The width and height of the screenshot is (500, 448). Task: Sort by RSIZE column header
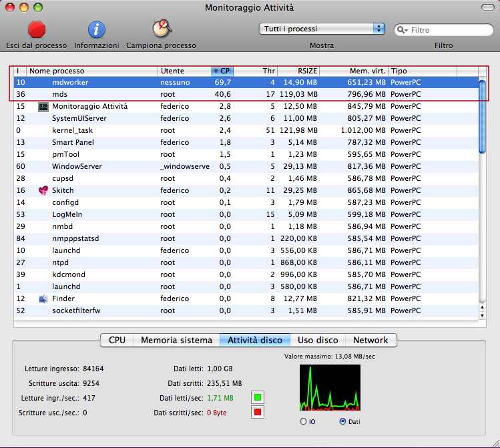[x=298, y=71]
